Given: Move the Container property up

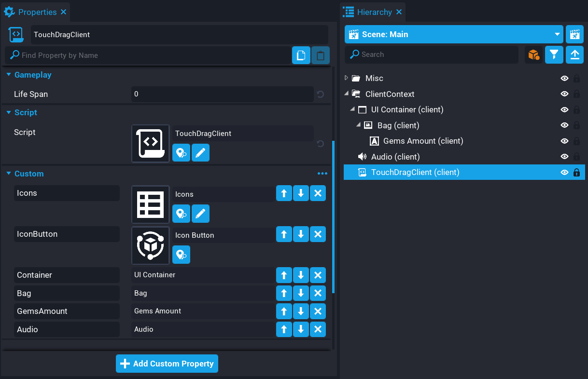Looking at the screenshot, I should point(284,275).
